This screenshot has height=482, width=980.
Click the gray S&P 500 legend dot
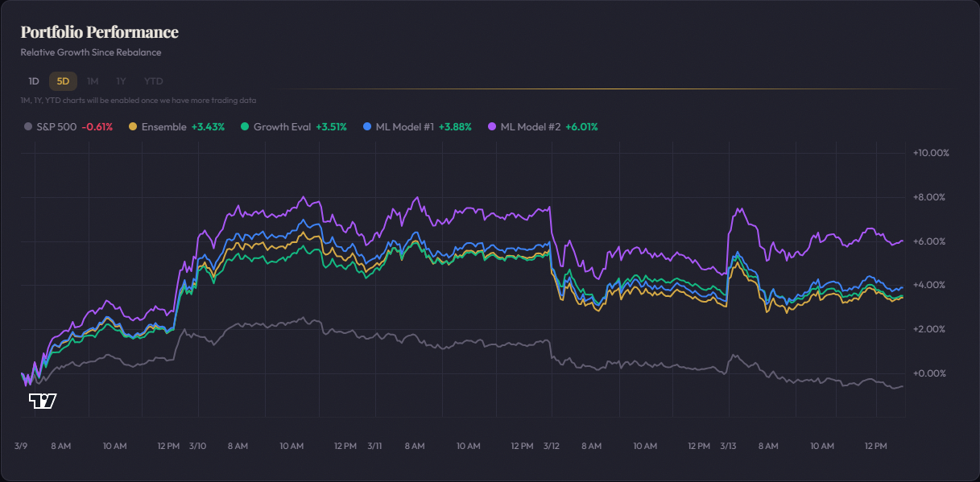pos(27,126)
